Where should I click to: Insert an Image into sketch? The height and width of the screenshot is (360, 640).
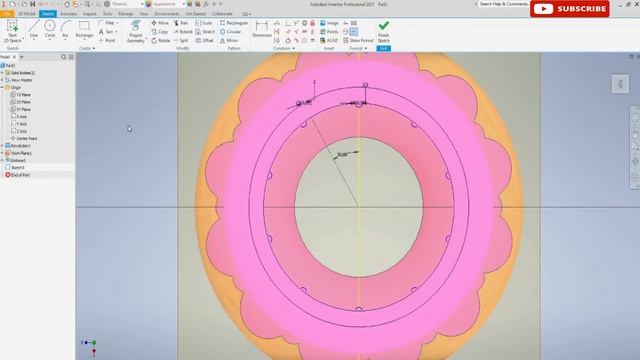[329, 23]
